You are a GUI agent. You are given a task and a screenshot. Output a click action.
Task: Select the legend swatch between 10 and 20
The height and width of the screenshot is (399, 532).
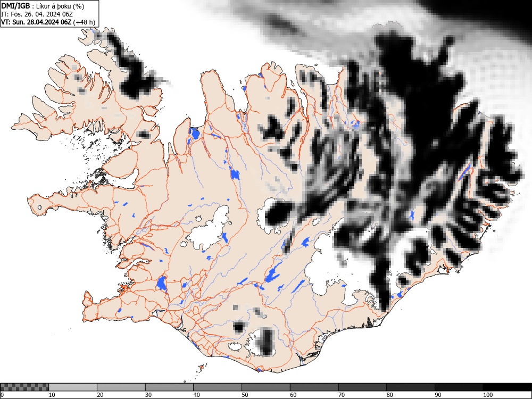tap(73, 387)
